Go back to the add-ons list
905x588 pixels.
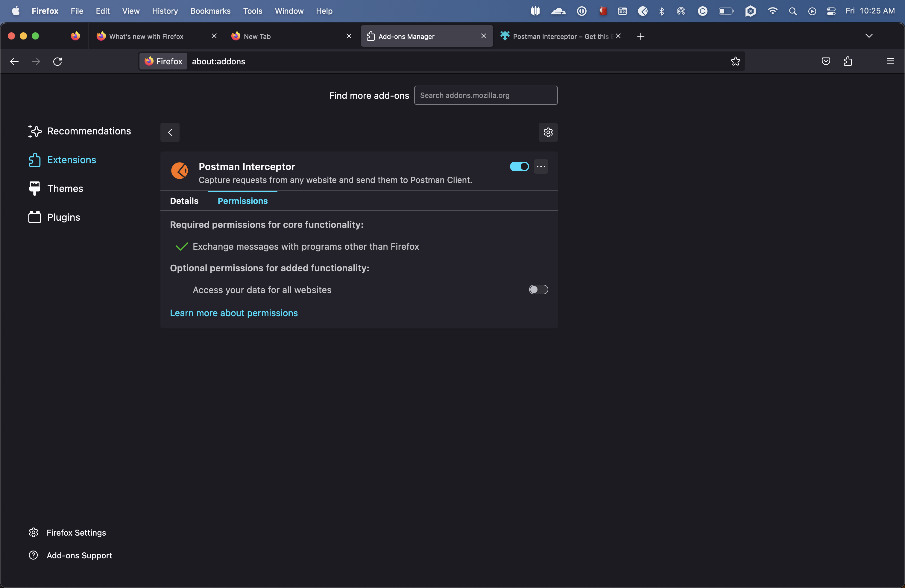170,132
